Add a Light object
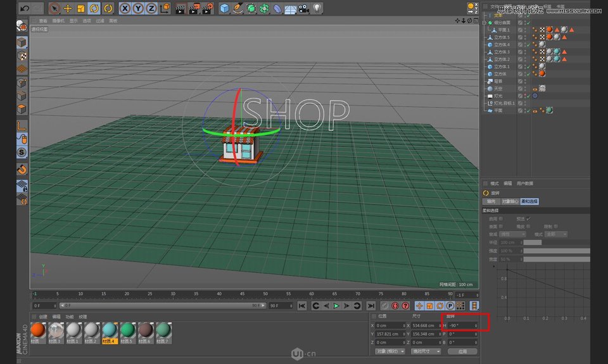The width and height of the screenshot is (608, 364). (317, 8)
